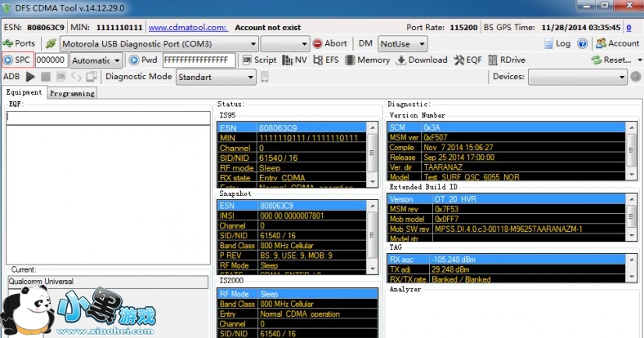Switch to the Programming tab

coord(72,93)
